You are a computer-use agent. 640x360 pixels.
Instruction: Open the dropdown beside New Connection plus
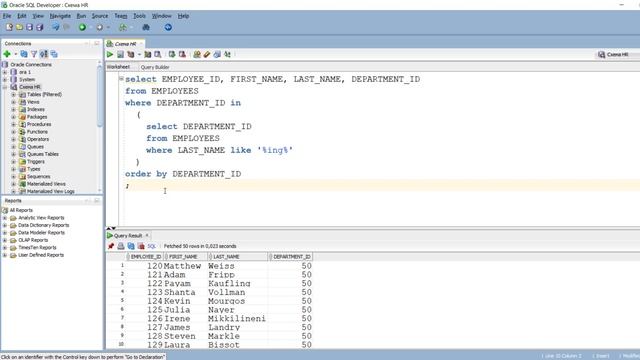(x=16, y=54)
